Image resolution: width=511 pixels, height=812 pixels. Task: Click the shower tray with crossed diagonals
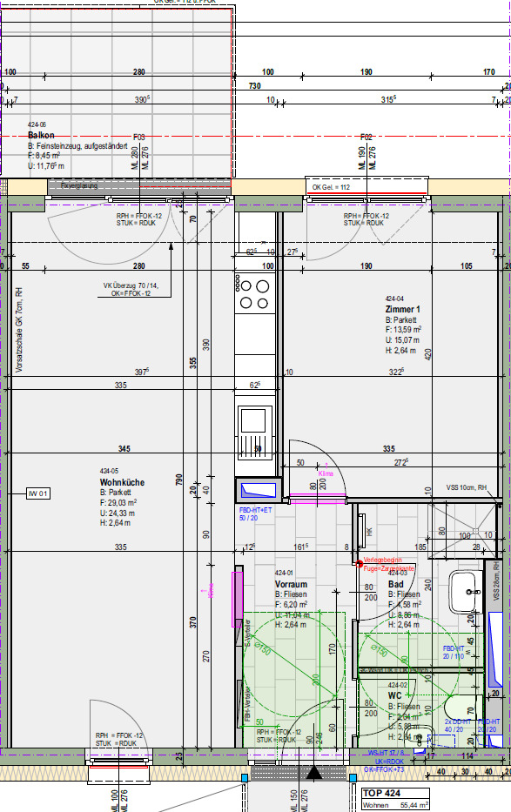[x=462, y=529]
